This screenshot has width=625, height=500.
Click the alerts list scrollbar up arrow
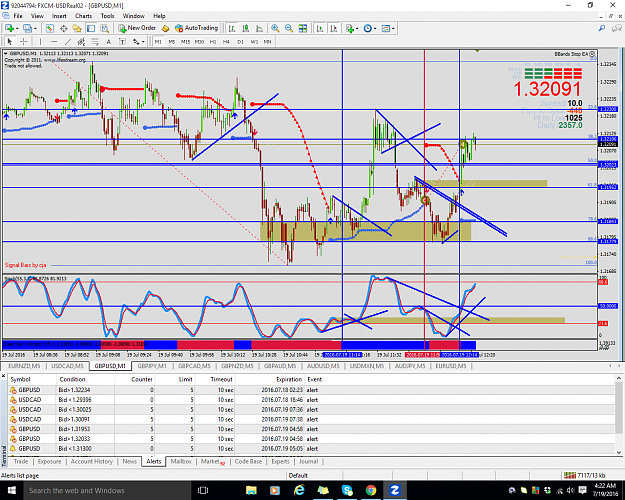619,378
